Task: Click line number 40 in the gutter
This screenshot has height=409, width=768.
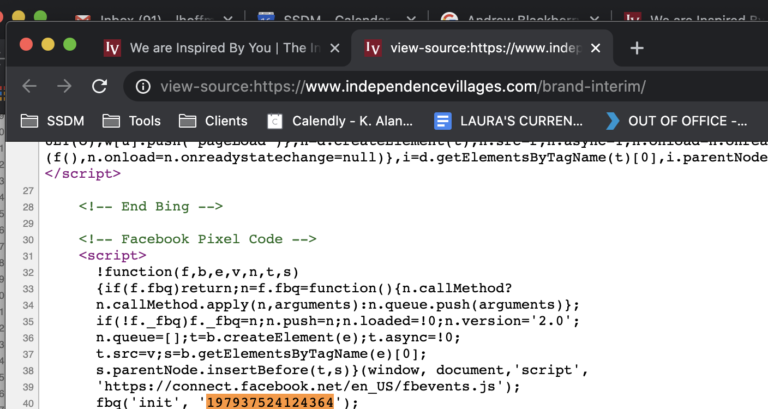Action: point(28,404)
